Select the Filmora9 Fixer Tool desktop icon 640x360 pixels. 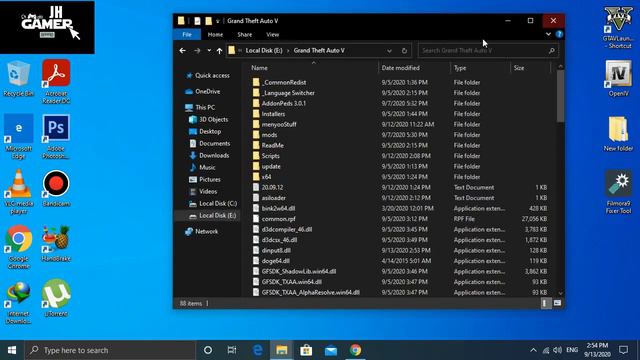(618, 192)
